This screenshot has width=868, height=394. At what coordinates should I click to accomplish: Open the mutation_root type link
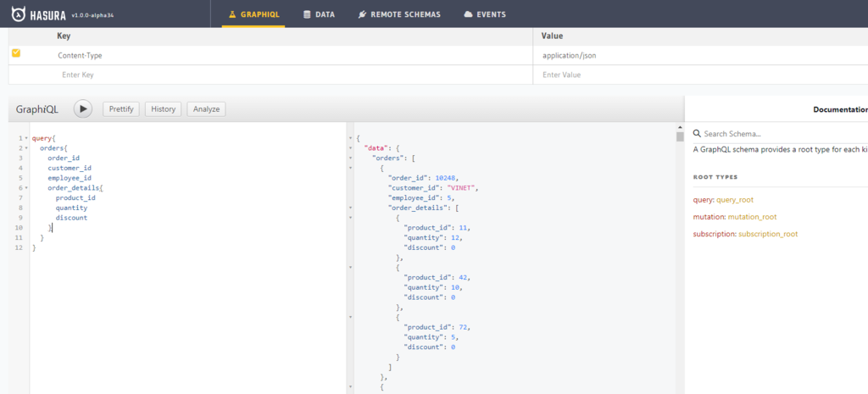[x=753, y=217]
